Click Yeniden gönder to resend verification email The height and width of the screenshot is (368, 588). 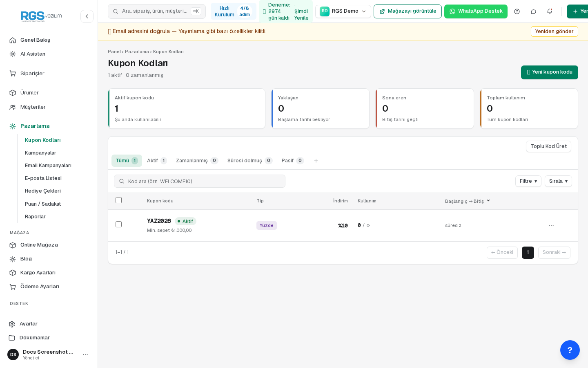coord(554,31)
